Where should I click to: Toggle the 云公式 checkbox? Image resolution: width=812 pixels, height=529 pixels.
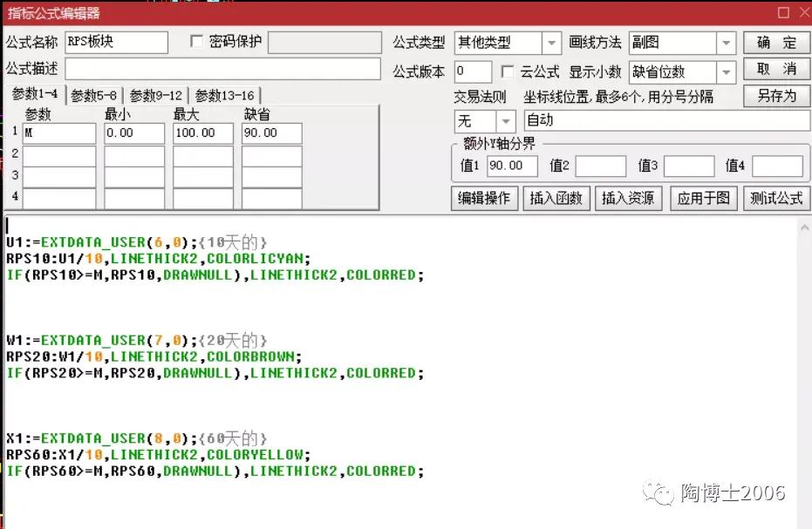coord(507,71)
